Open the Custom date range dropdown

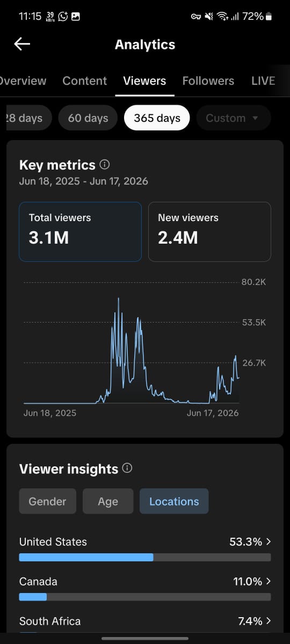pos(233,118)
